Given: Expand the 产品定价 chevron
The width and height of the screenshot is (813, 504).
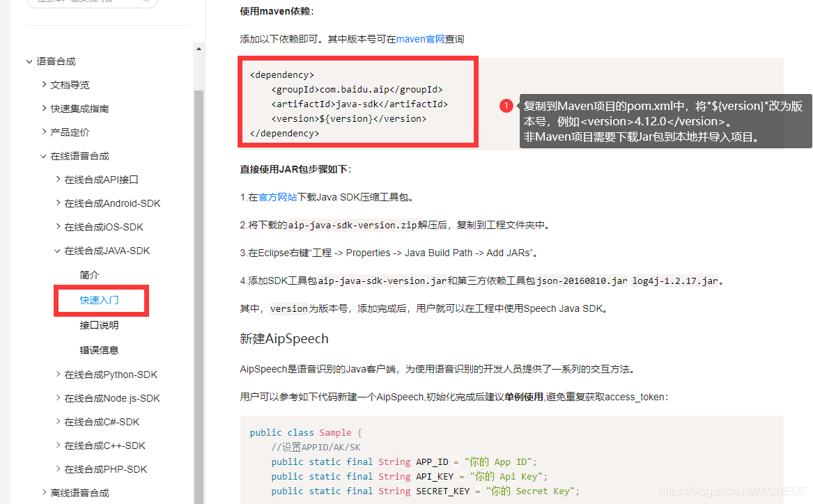Looking at the screenshot, I should [x=44, y=132].
